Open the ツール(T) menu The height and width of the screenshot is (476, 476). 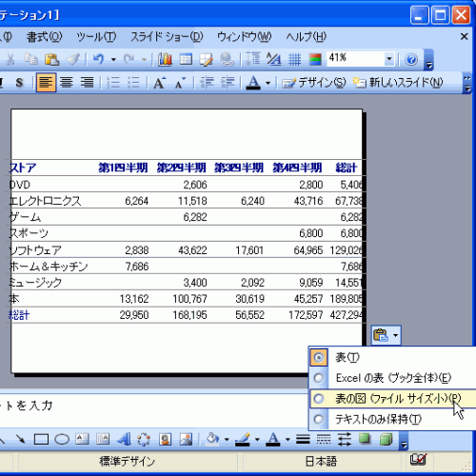(96, 37)
